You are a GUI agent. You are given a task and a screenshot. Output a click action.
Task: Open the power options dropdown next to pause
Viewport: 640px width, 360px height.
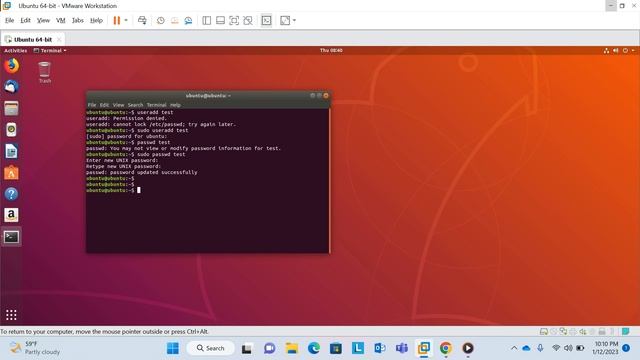[x=126, y=20]
